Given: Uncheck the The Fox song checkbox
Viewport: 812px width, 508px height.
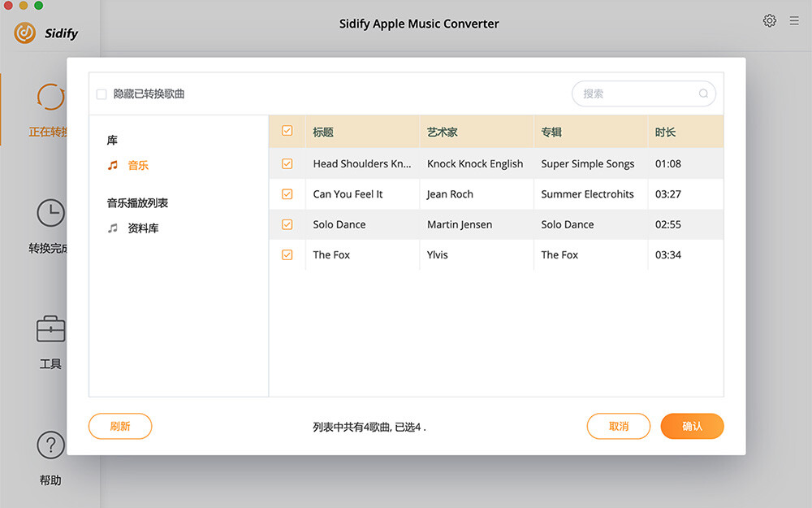Looking at the screenshot, I should (x=287, y=254).
